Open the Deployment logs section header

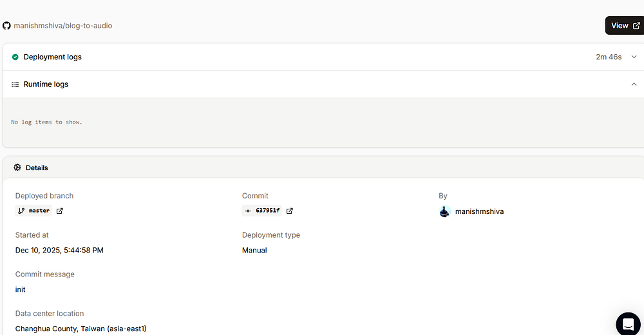click(53, 57)
